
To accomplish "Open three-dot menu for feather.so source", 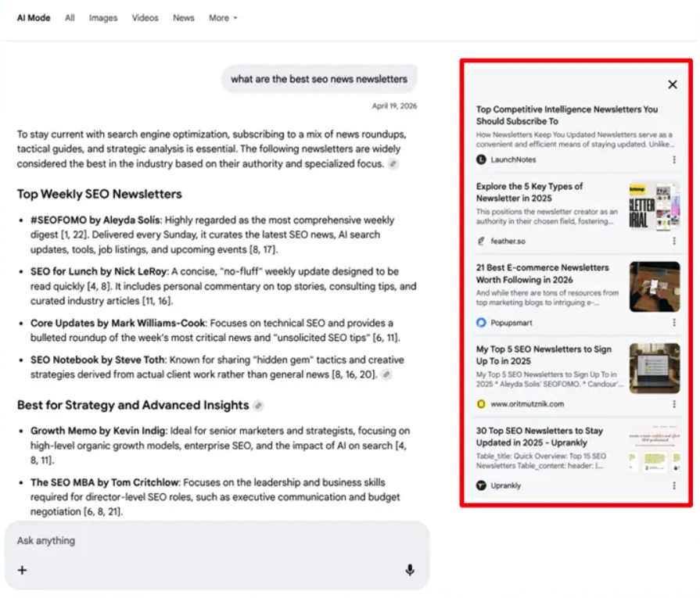I will pos(674,241).
